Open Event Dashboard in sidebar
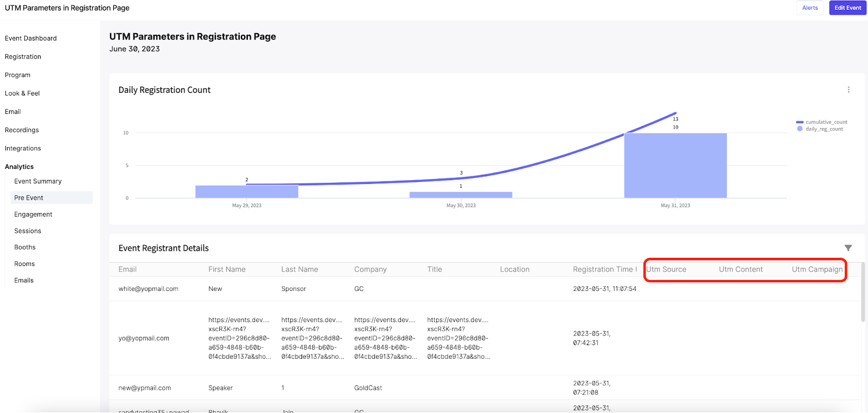The image size is (868, 413). pyautogui.click(x=31, y=39)
